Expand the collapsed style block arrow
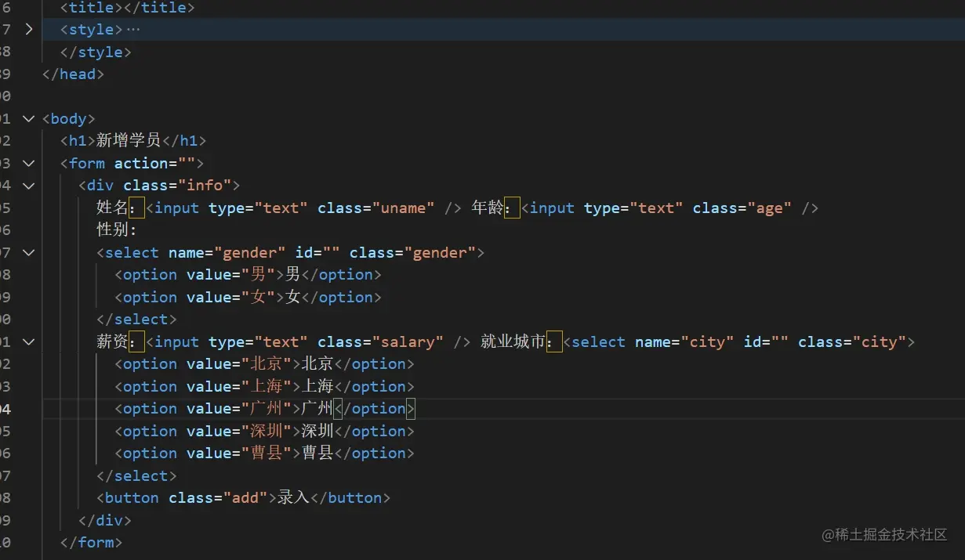Viewport: 965px width, 560px height. pos(29,30)
